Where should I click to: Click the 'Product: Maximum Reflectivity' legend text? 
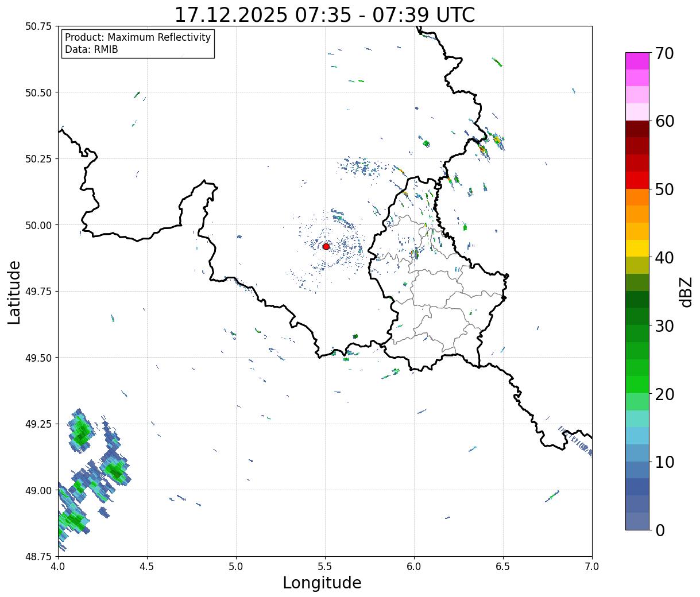pyautogui.click(x=138, y=37)
